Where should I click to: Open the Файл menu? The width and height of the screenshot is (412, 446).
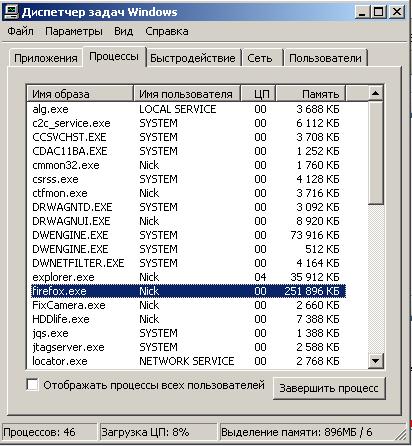tap(21, 31)
